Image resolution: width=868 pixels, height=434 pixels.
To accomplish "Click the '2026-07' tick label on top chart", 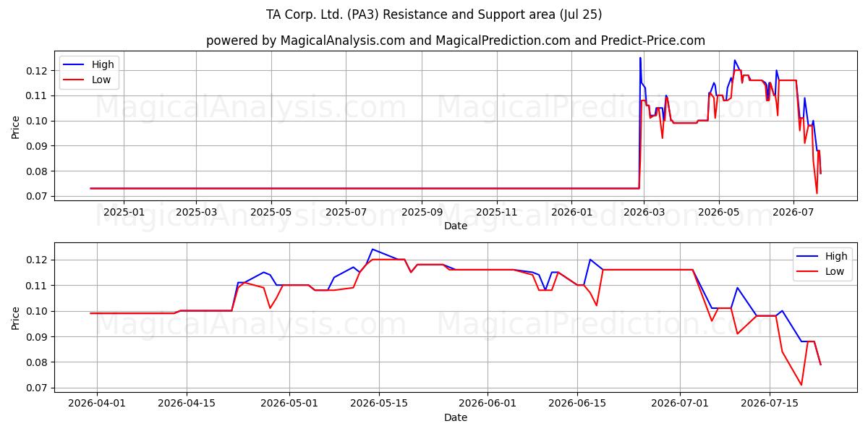I will coord(793,212).
